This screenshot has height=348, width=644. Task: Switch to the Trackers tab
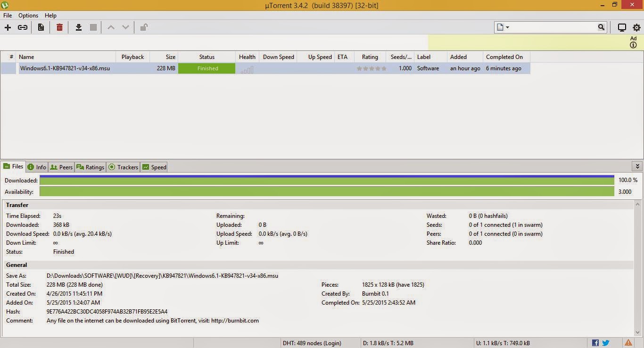coord(123,167)
